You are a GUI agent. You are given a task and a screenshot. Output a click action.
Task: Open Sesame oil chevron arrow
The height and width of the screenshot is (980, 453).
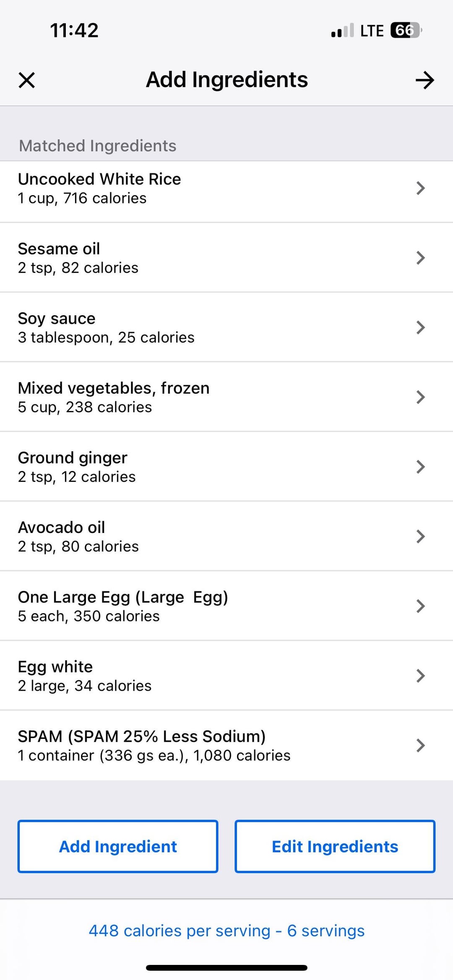420,257
